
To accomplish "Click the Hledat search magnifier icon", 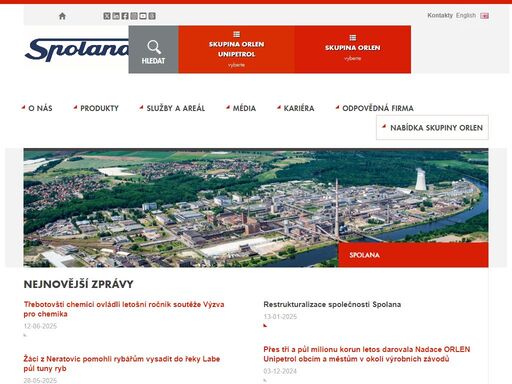I will pyautogui.click(x=154, y=47).
